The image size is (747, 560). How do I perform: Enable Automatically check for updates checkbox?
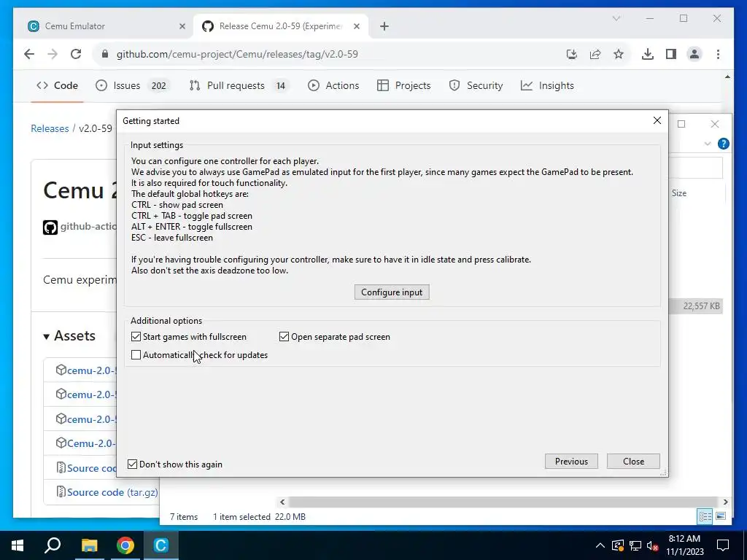[x=136, y=355]
